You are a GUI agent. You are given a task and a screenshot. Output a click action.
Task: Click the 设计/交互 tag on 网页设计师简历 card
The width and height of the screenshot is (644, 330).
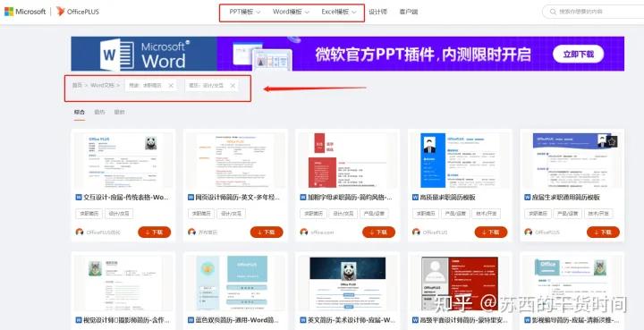tap(231, 214)
